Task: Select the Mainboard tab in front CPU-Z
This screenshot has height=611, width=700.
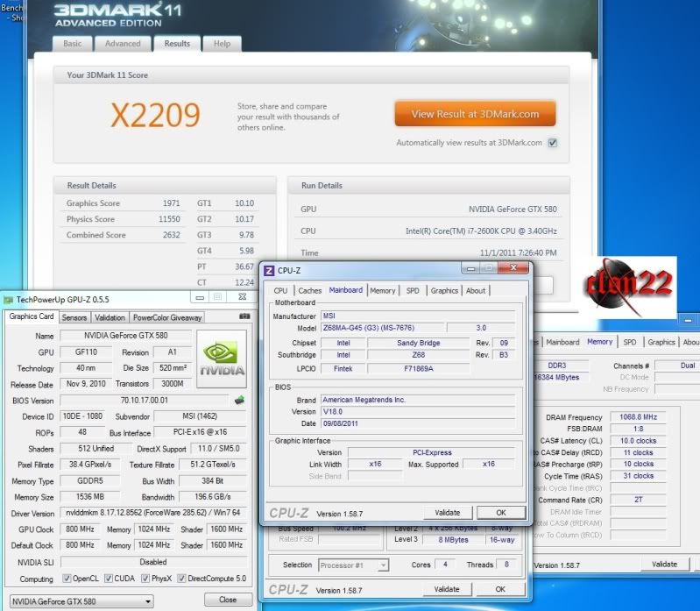Action: [346, 290]
